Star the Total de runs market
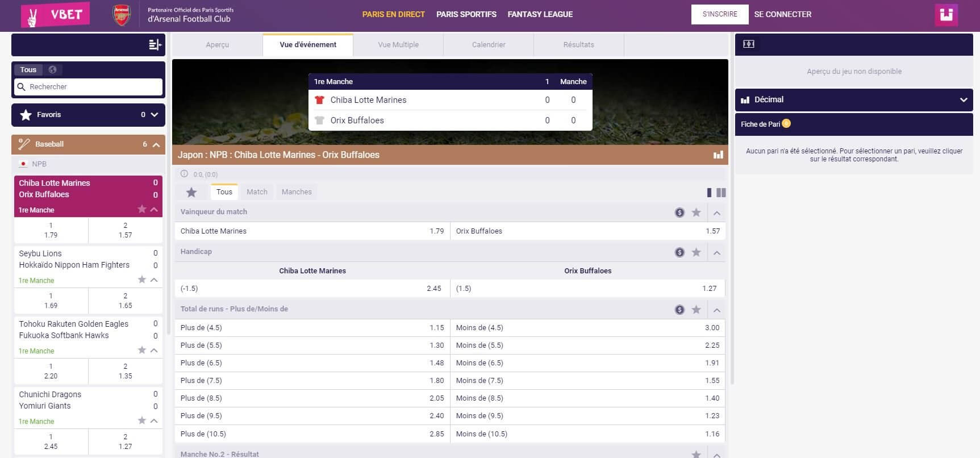 pos(696,310)
